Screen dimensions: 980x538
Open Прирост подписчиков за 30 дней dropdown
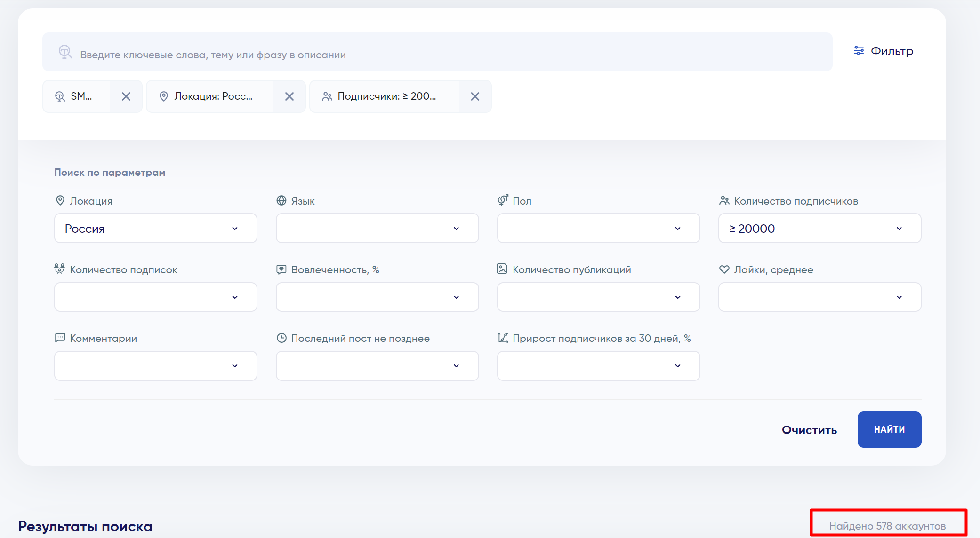[x=599, y=365]
